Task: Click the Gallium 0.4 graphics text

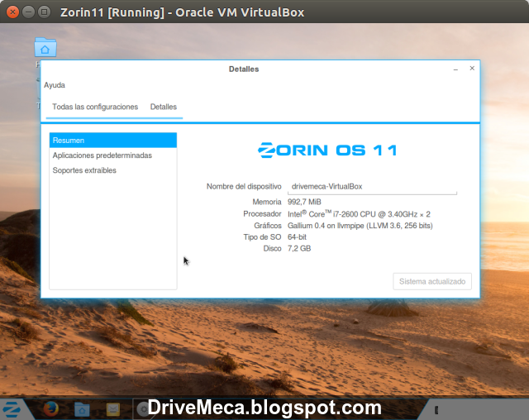Action: 360,226
